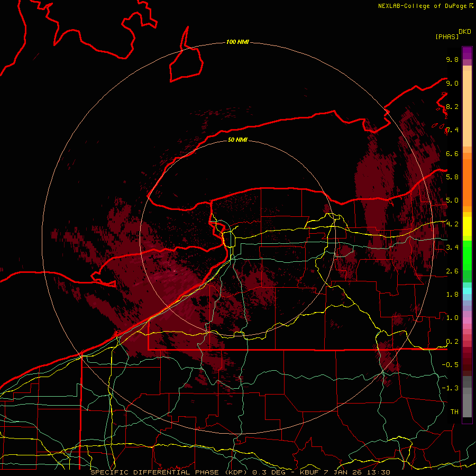Viewport: 476px width, 476px height.
Task: Click the 9.8 value on the color scale
Action: click(x=452, y=59)
